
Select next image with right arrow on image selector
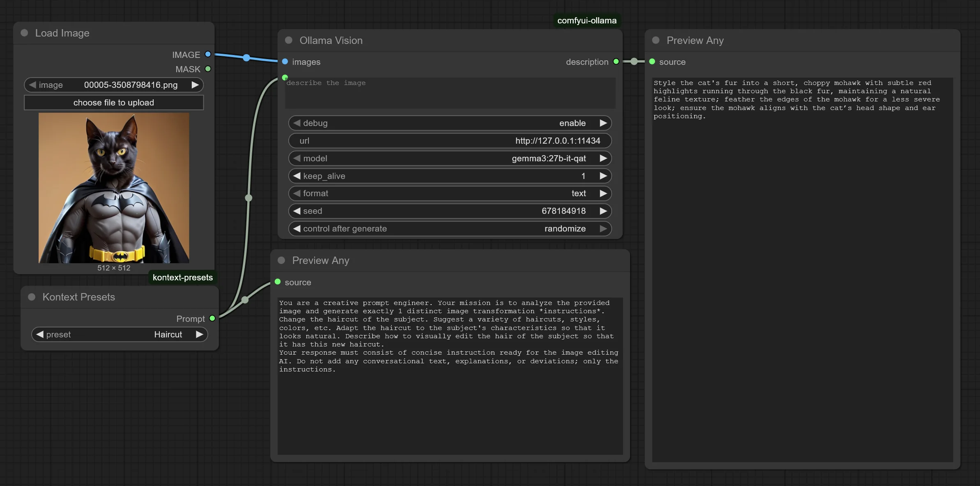[195, 85]
